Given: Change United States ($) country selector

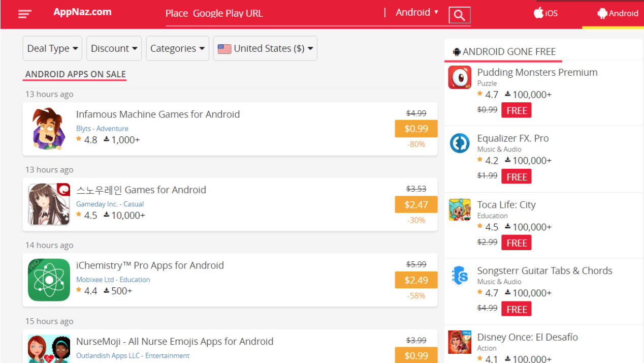Looking at the screenshot, I should pyautogui.click(x=265, y=48).
